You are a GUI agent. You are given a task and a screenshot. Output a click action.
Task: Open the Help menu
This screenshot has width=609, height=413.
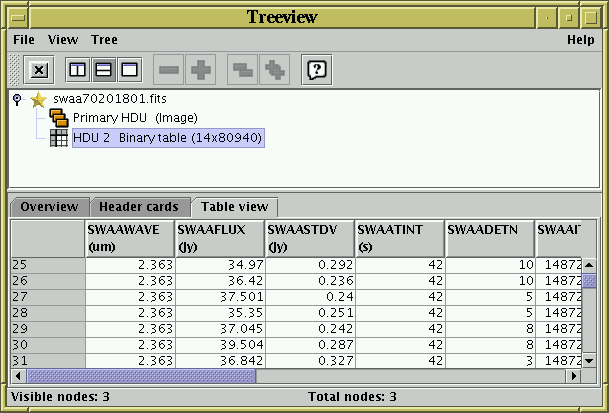coord(580,40)
